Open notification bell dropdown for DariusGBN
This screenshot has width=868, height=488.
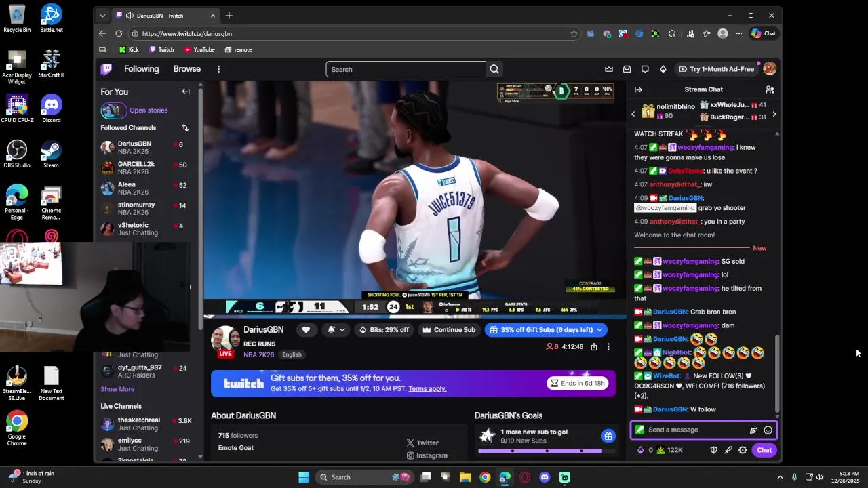tap(336, 330)
